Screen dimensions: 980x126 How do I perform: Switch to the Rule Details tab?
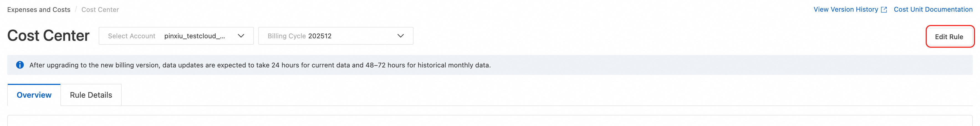click(91, 95)
